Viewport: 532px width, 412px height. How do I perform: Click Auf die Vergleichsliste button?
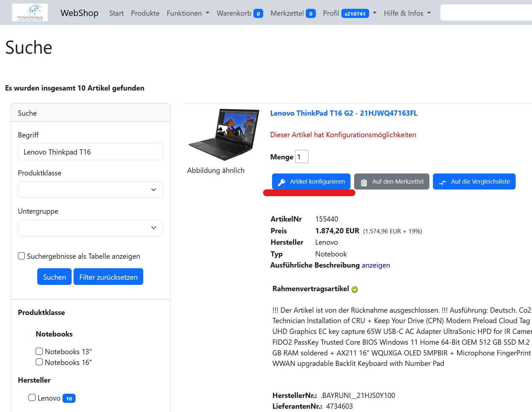click(x=474, y=181)
